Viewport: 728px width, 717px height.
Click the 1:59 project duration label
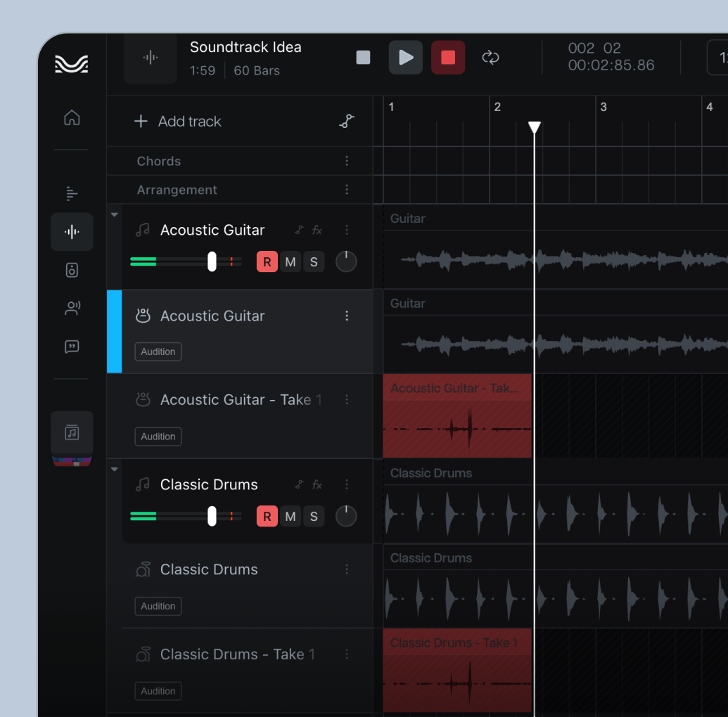tap(203, 70)
